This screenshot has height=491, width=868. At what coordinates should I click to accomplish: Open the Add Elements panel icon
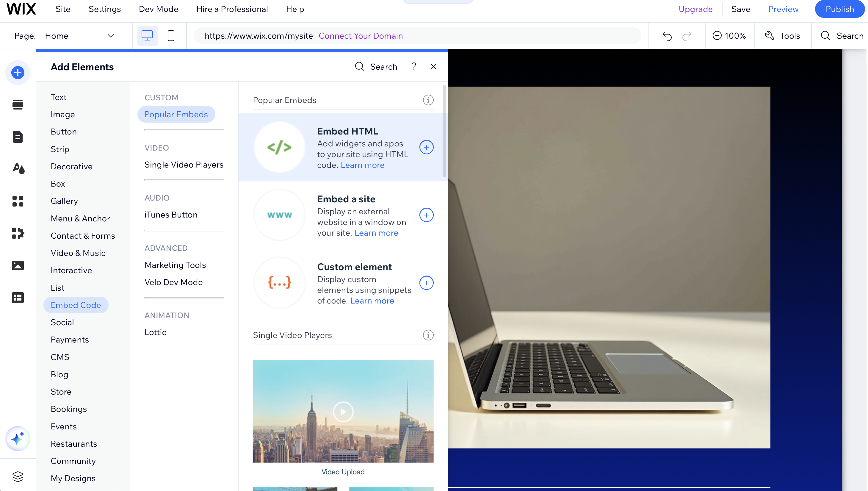pyautogui.click(x=18, y=73)
